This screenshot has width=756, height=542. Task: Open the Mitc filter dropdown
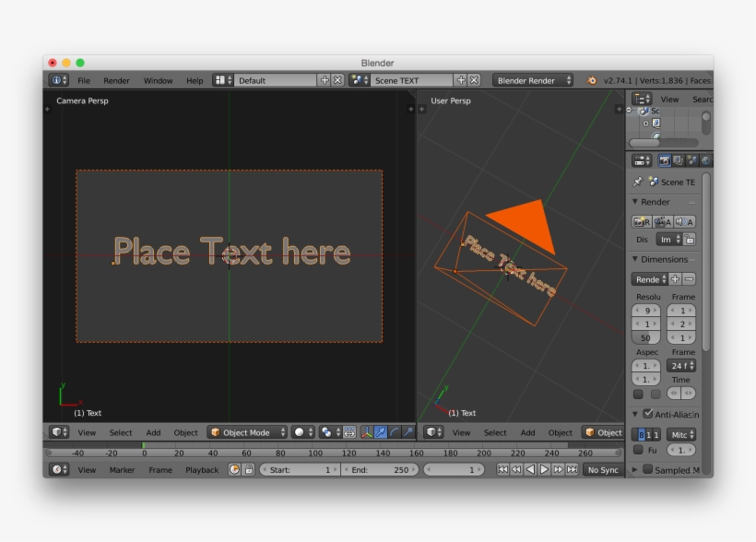click(681, 435)
